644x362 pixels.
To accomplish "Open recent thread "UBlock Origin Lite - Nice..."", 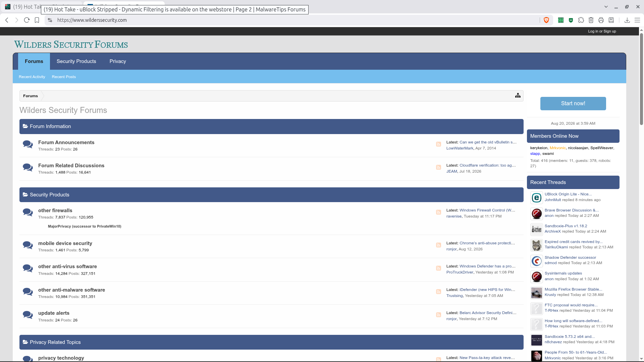I will (x=568, y=194).
